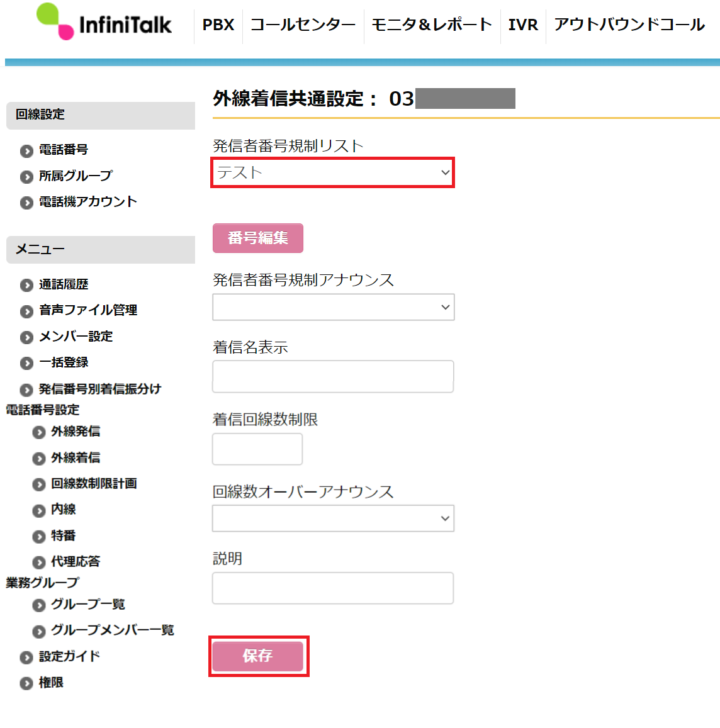
Task: Click the arrow icon beside 所属グループ
Action: tap(26, 177)
